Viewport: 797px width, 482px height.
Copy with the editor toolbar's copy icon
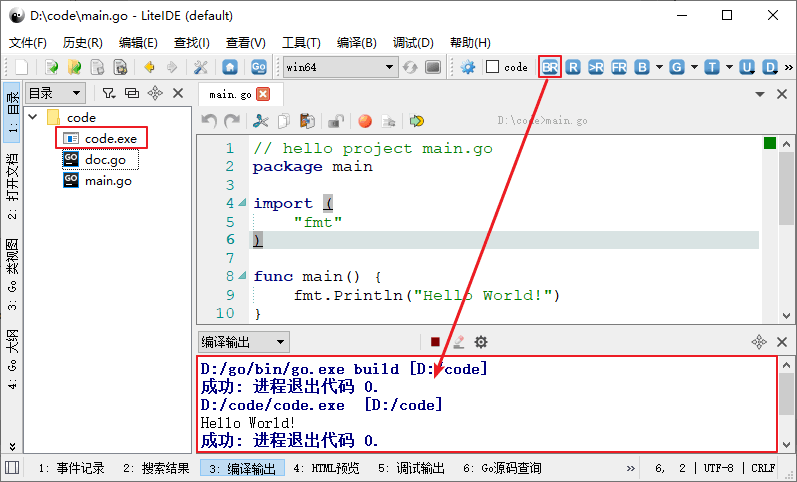click(284, 121)
